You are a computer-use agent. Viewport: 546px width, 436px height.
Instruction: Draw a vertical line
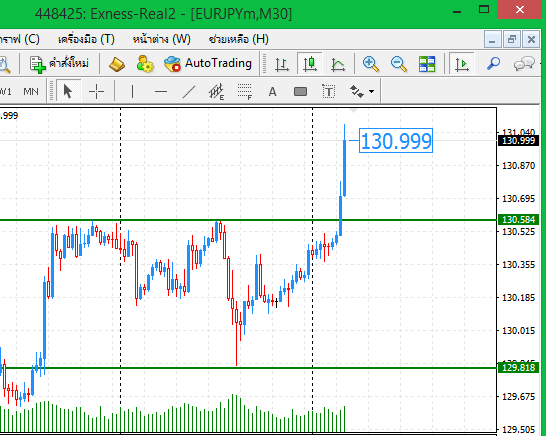[132, 92]
